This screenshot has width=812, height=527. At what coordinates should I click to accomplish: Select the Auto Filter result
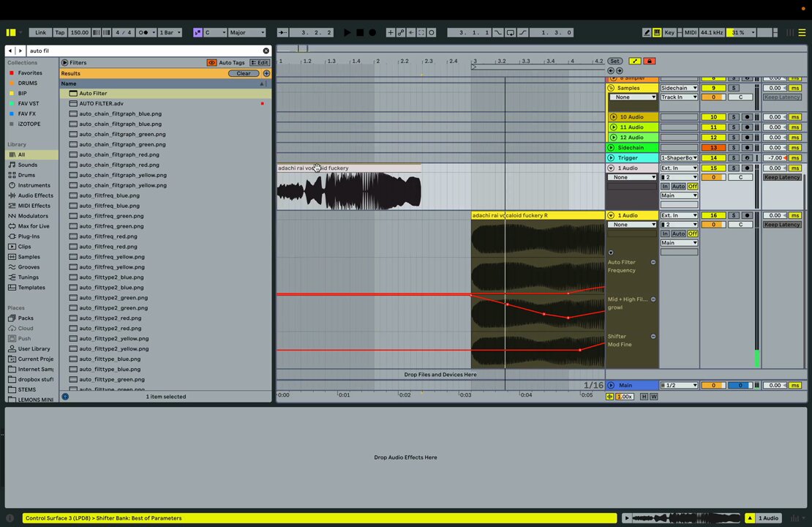[165, 93]
